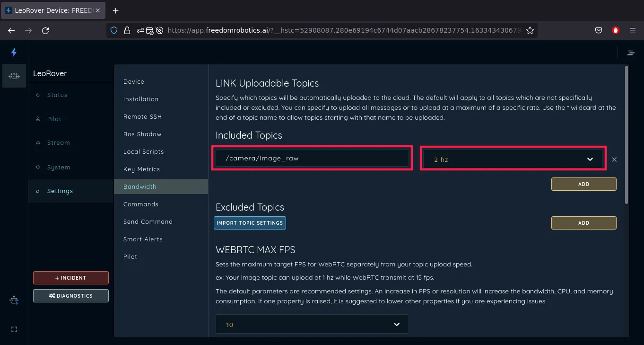Click Import Topic Settings button
Image resolution: width=644 pixels, height=345 pixels.
250,223
